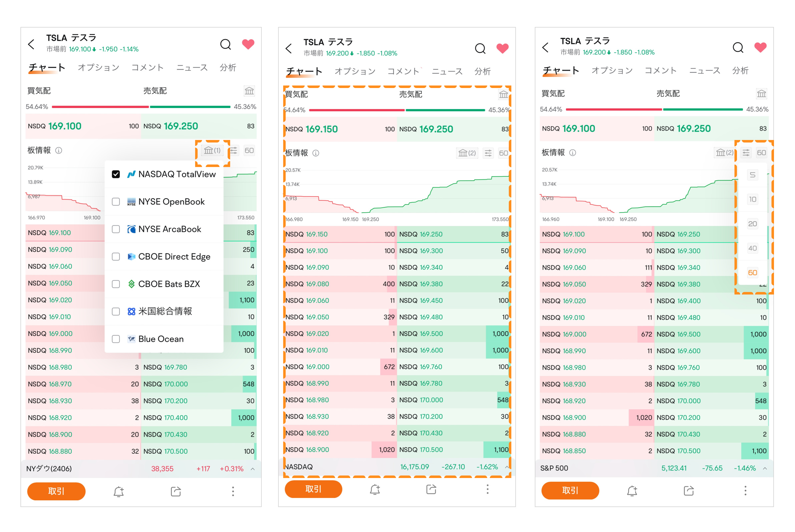Screen dimensions: 795x532
Task: Select depth level 40 option
Action: (753, 248)
